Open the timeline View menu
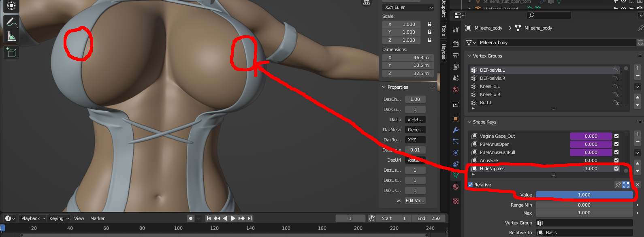Image resolution: width=644 pixels, height=237 pixels. pyautogui.click(x=79, y=218)
